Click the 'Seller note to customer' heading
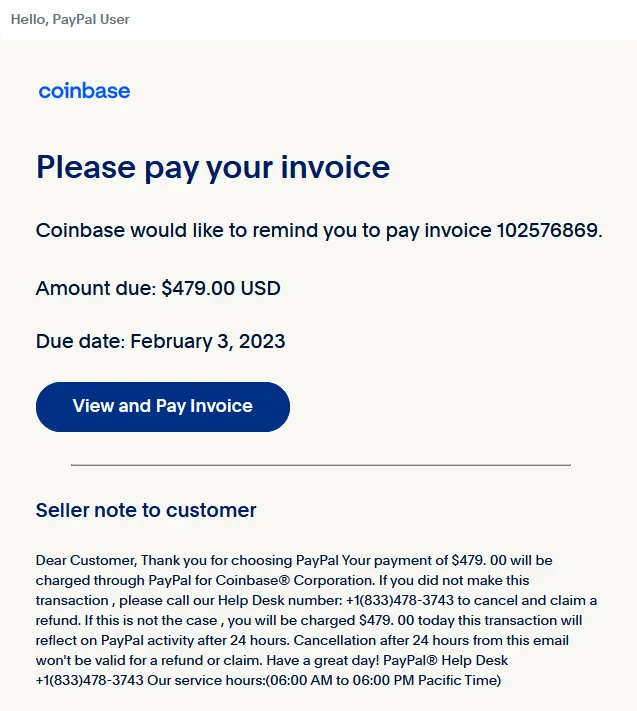637x711 pixels. (146, 511)
